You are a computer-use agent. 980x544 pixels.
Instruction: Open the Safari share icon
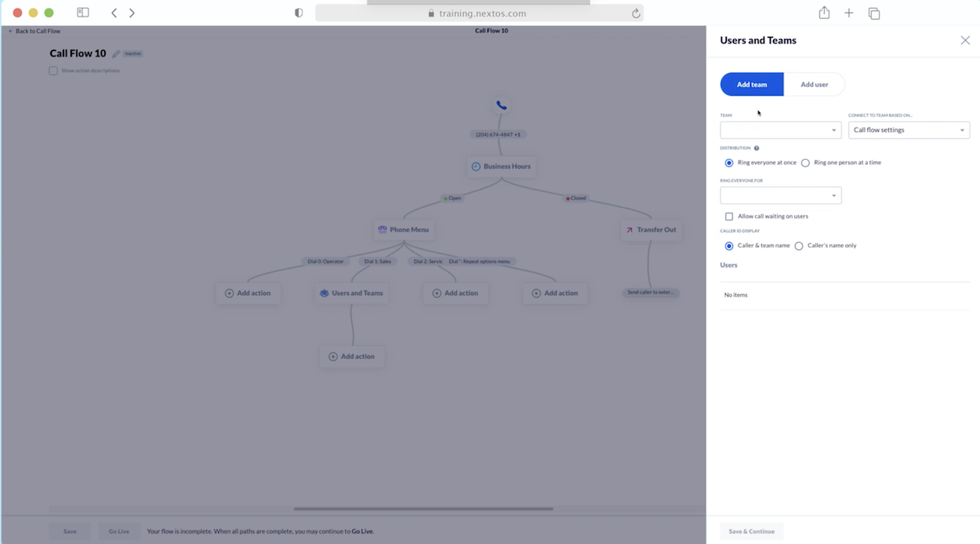[x=824, y=13]
